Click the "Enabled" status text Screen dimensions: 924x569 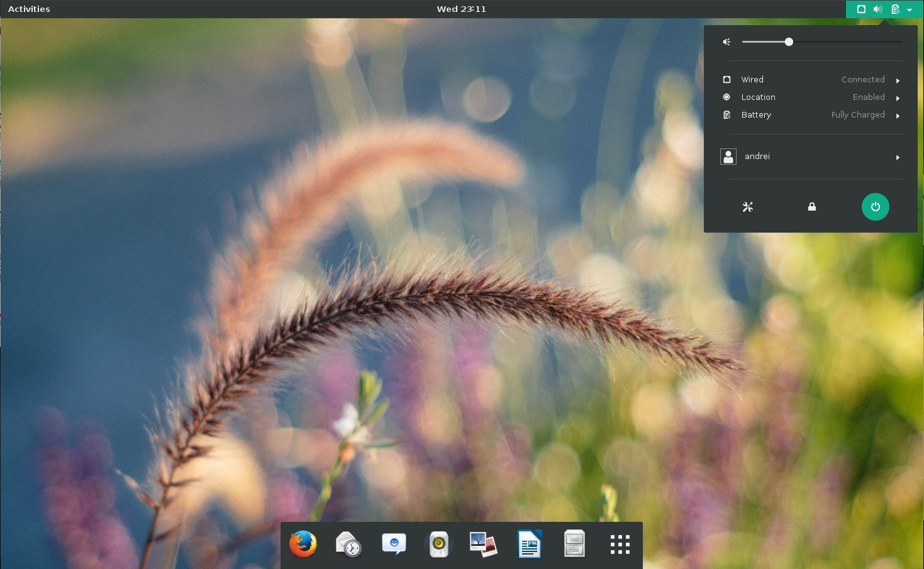tap(869, 97)
